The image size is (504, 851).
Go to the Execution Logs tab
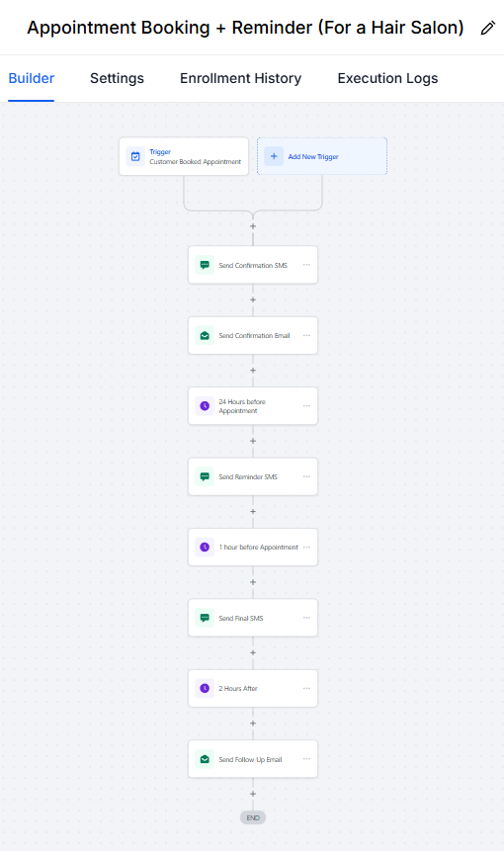(388, 78)
